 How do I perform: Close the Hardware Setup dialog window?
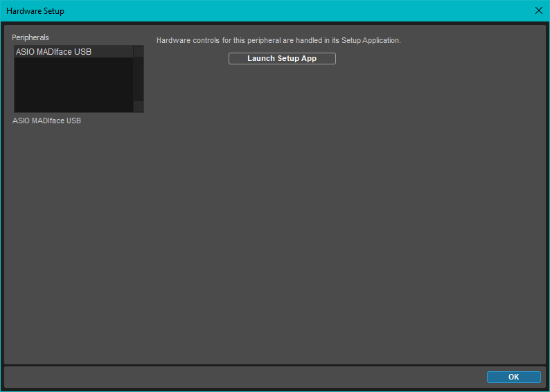(539, 10)
